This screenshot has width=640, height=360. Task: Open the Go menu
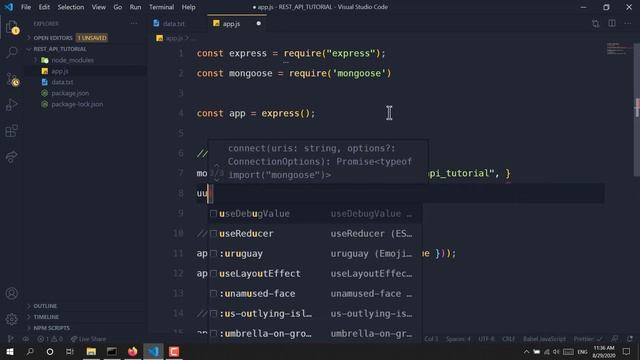[118, 7]
